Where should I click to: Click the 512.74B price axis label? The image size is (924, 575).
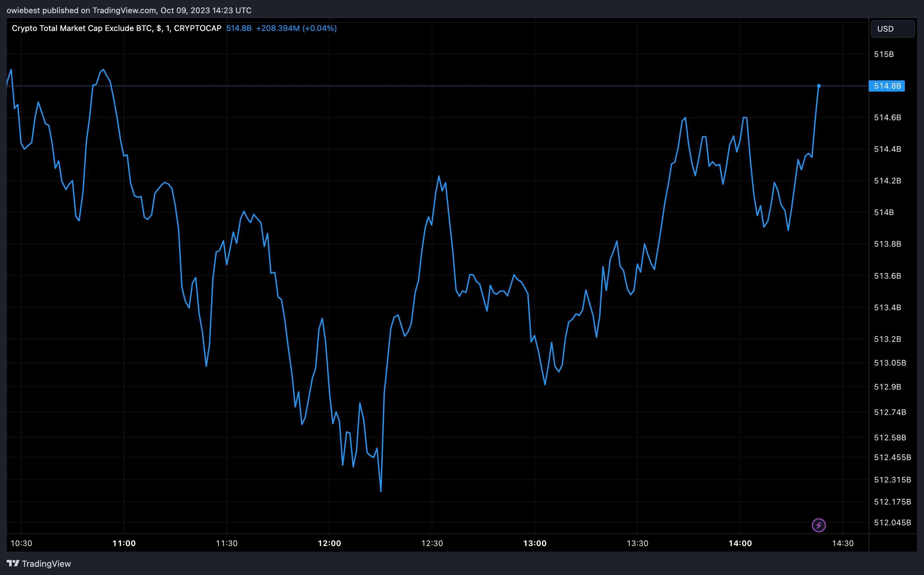(890, 412)
